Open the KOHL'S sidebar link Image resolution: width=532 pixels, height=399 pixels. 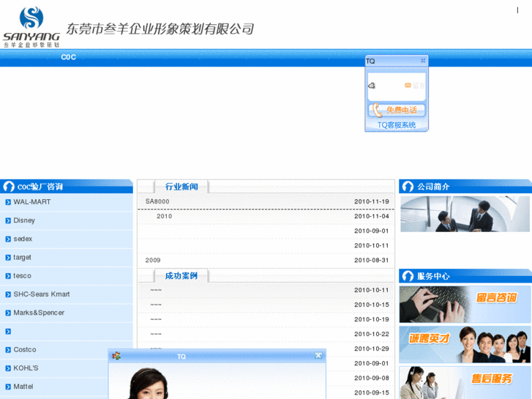coord(26,368)
